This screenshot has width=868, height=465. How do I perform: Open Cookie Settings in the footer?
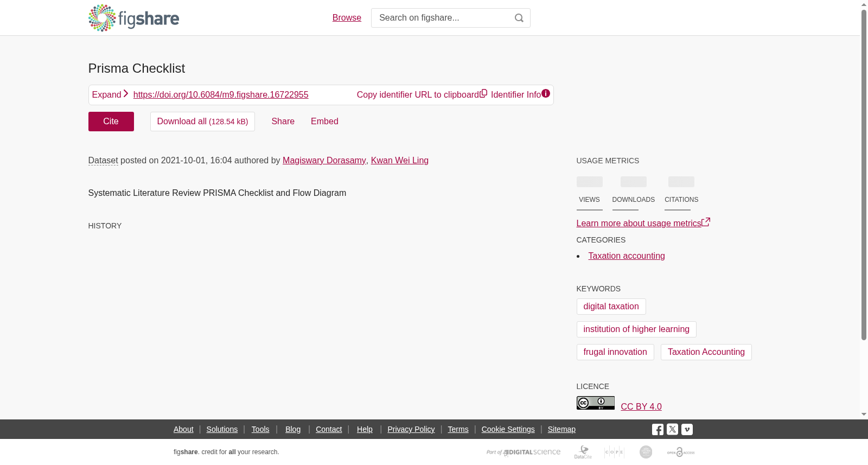click(508, 429)
